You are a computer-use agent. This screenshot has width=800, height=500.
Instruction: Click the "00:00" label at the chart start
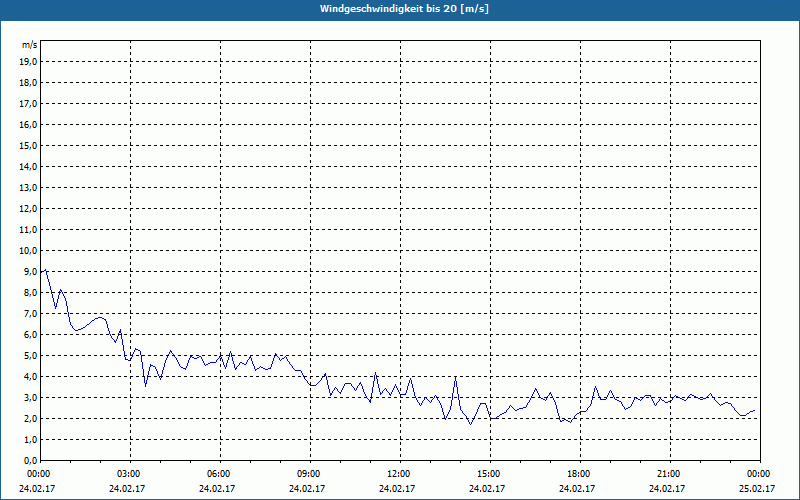pyautogui.click(x=37, y=474)
